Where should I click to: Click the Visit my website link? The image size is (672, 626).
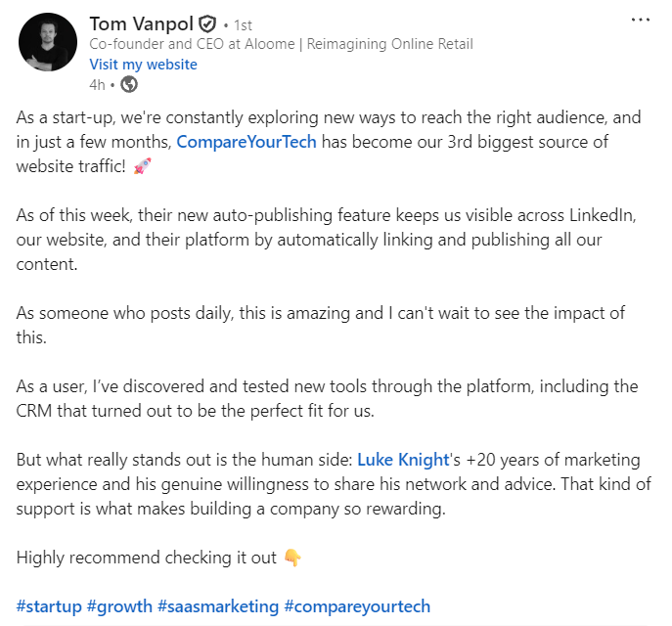pyautogui.click(x=143, y=65)
